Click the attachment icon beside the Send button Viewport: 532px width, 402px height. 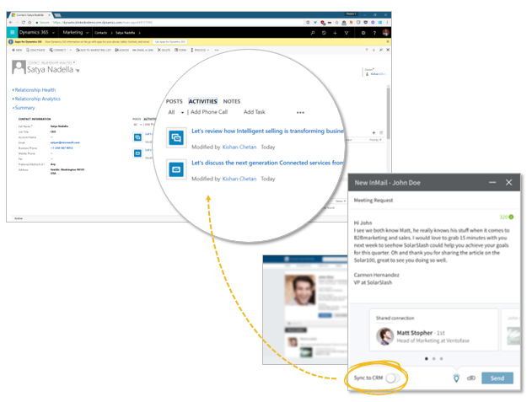point(471,378)
